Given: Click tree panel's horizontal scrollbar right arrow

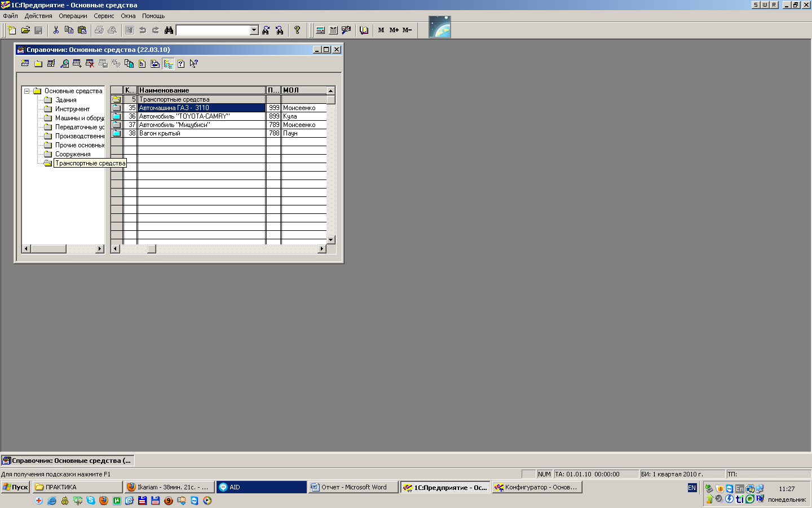Looking at the screenshot, I should pyautogui.click(x=100, y=248).
